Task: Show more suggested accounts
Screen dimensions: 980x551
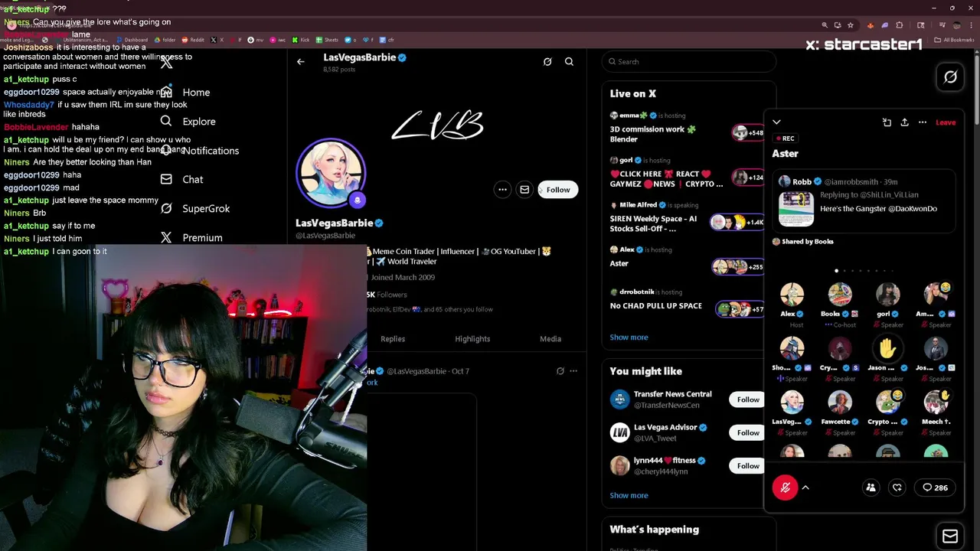Action: click(x=629, y=495)
